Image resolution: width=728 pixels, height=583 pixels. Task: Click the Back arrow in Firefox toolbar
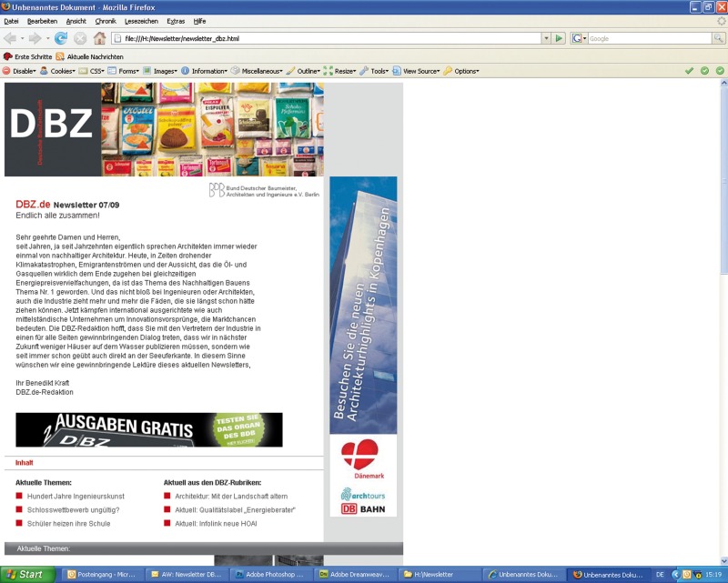(10, 38)
